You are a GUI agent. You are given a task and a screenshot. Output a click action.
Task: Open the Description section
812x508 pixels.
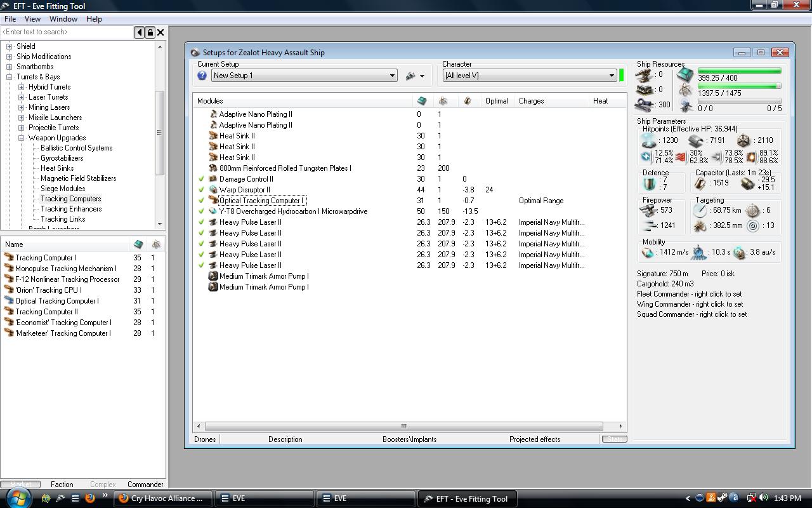pos(285,439)
